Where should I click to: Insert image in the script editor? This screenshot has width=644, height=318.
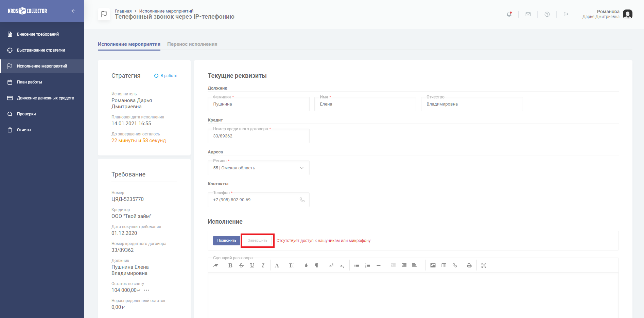click(433, 265)
